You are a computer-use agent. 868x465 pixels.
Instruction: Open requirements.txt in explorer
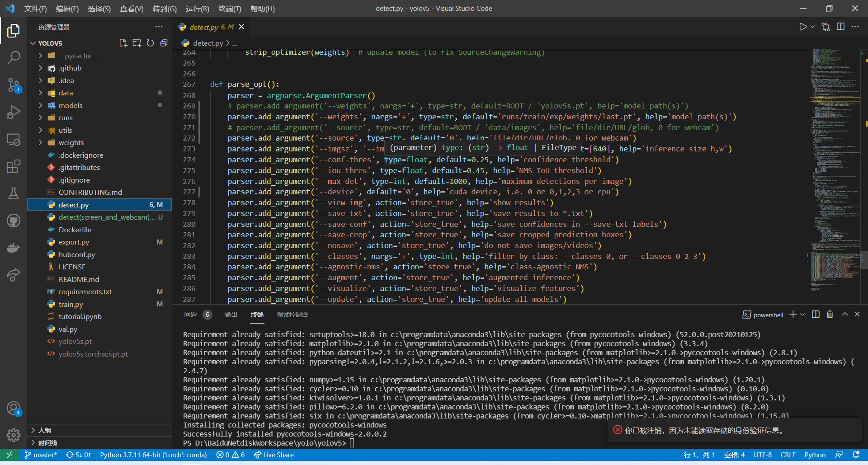[99, 292]
